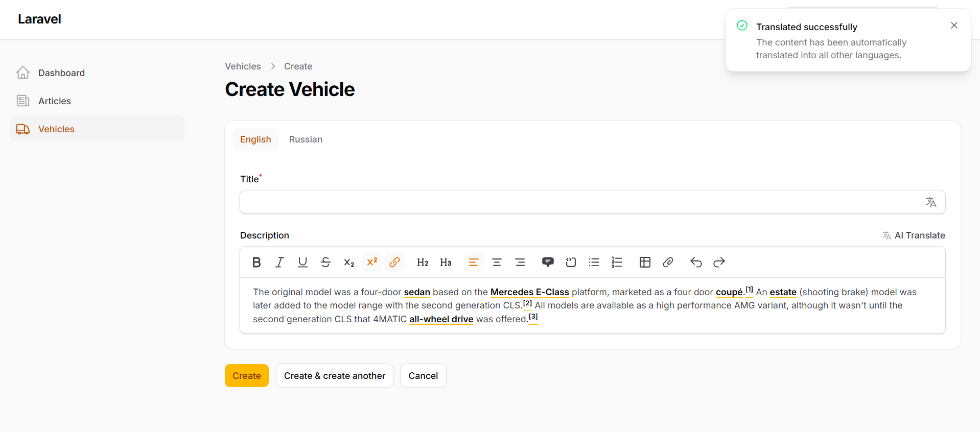This screenshot has height=432, width=980.
Task: Open Vehicles from the sidebar
Action: 97,129
